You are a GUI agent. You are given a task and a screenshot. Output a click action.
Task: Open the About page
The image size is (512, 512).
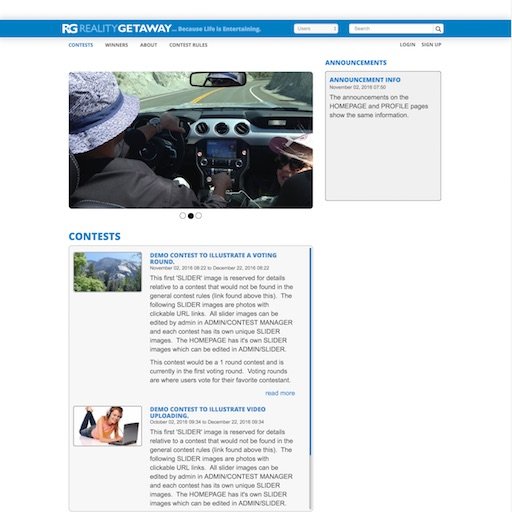pos(148,45)
